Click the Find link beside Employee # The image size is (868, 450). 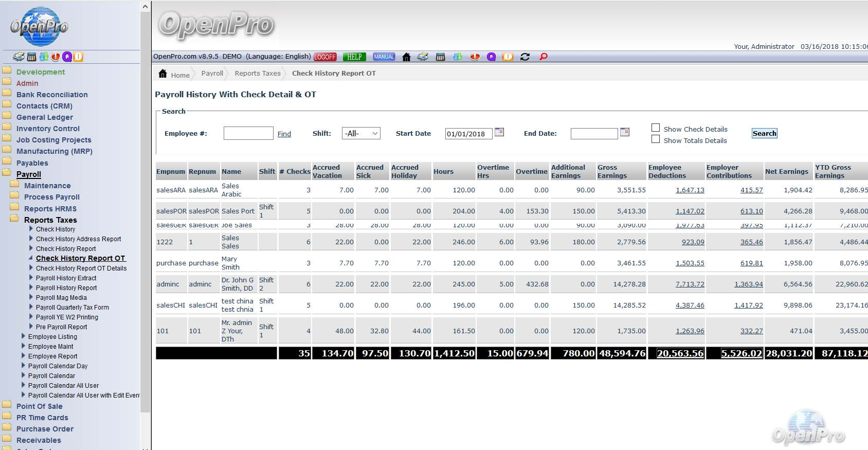pyautogui.click(x=284, y=134)
